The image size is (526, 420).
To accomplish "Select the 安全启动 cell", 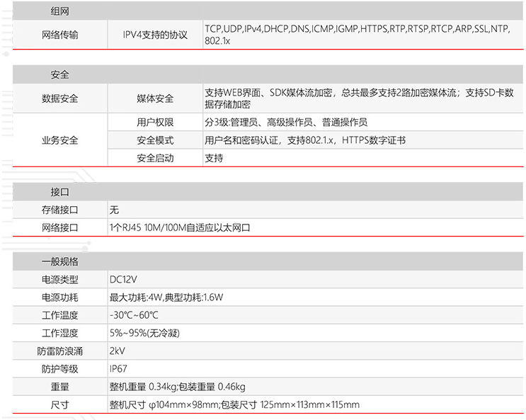I will (x=155, y=159).
